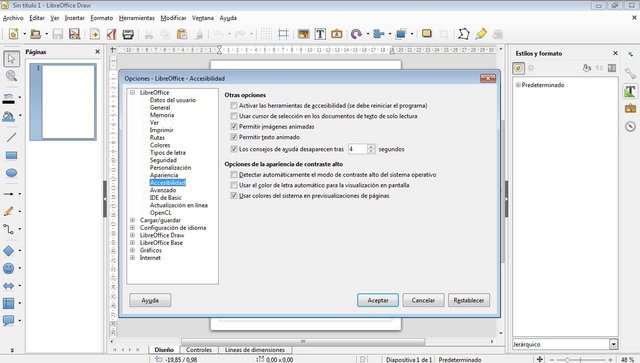The width and height of the screenshot is (640, 363).
Task: Click the Open file toolbar icon
Action: 36,34
